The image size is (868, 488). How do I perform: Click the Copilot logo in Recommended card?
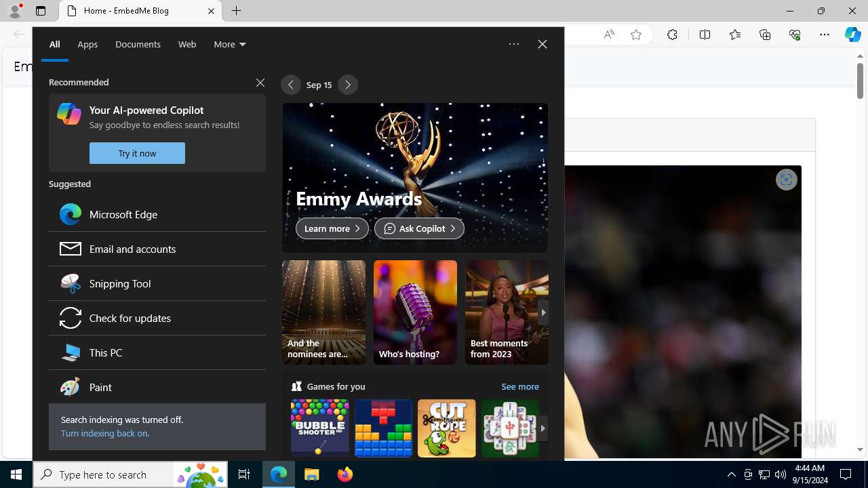69,114
